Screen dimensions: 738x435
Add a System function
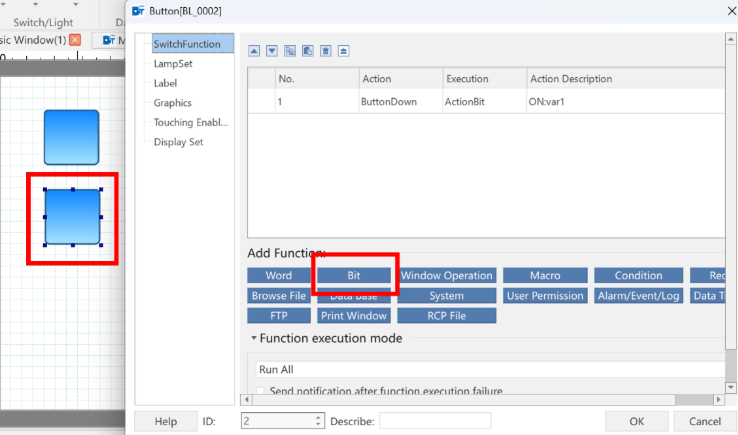[x=447, y=296]
